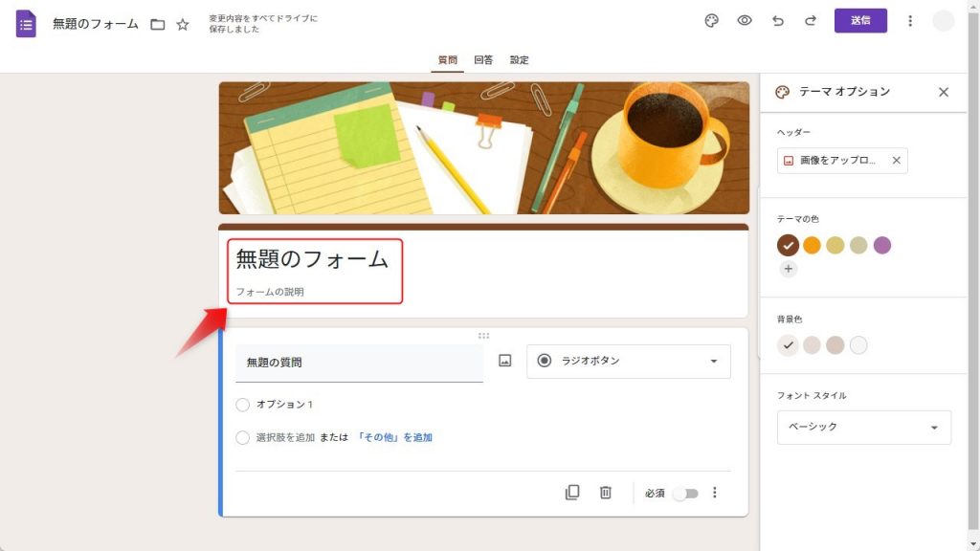The image size is (980, 551).
Task: Open the フォント スタイル ベーシック dropdown
Action: 864,428
